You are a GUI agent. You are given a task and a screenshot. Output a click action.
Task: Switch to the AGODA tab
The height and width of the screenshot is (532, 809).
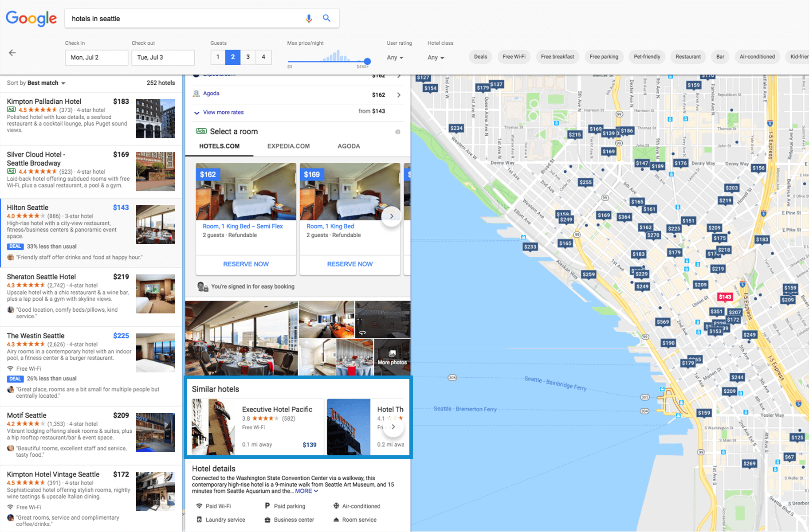(349, 146)
